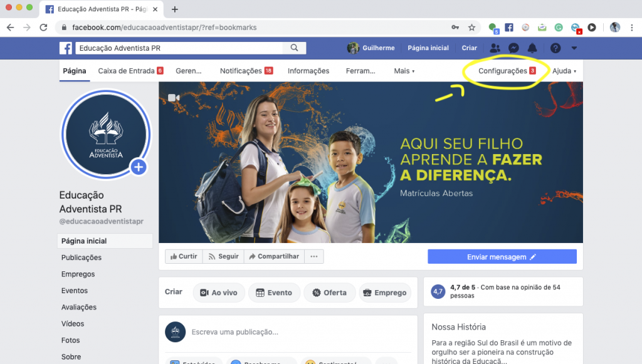Open Eventos in the sidebar
This screenshot has height=364, width=642.
[74, 290]
